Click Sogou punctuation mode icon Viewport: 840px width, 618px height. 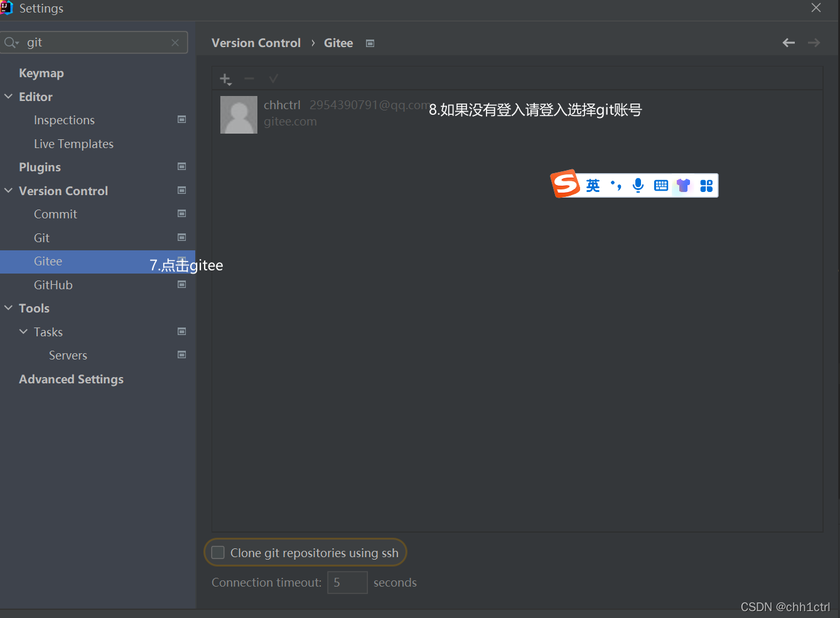616,186
